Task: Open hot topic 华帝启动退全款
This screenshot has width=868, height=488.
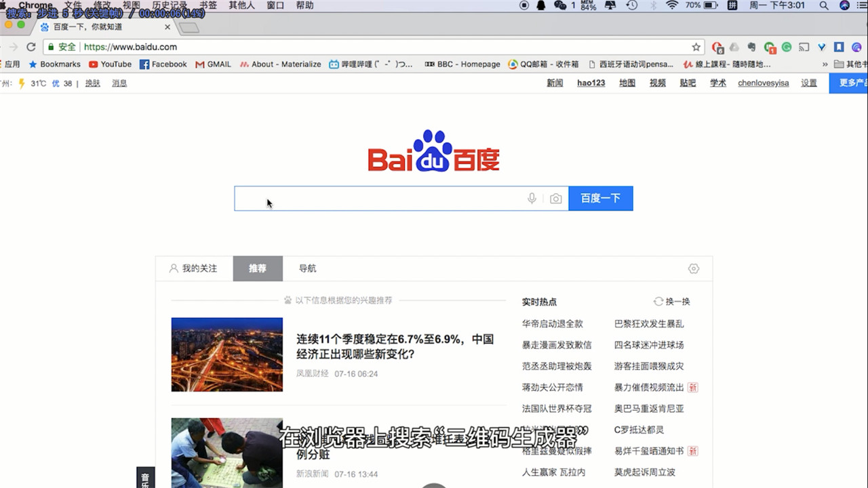Action: [x=553, y=324]
